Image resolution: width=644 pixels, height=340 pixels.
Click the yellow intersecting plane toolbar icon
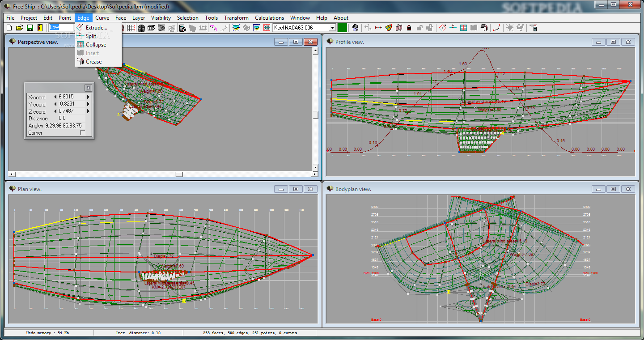click(389, 28)
